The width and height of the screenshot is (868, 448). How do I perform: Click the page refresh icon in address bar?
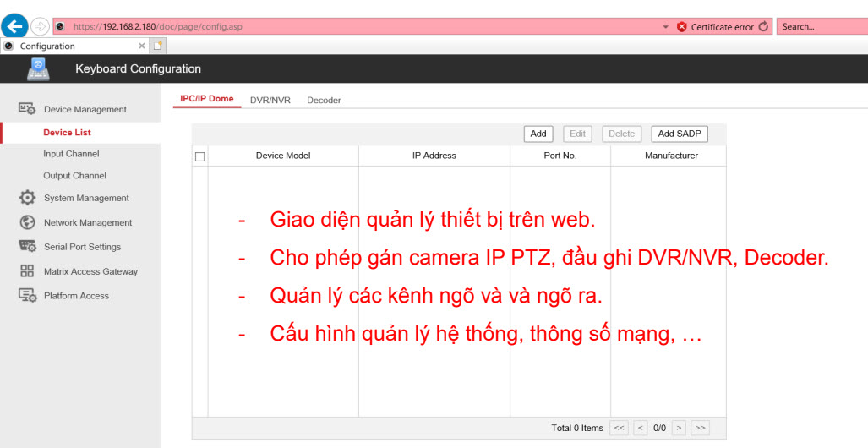click(x=764, y=26)
